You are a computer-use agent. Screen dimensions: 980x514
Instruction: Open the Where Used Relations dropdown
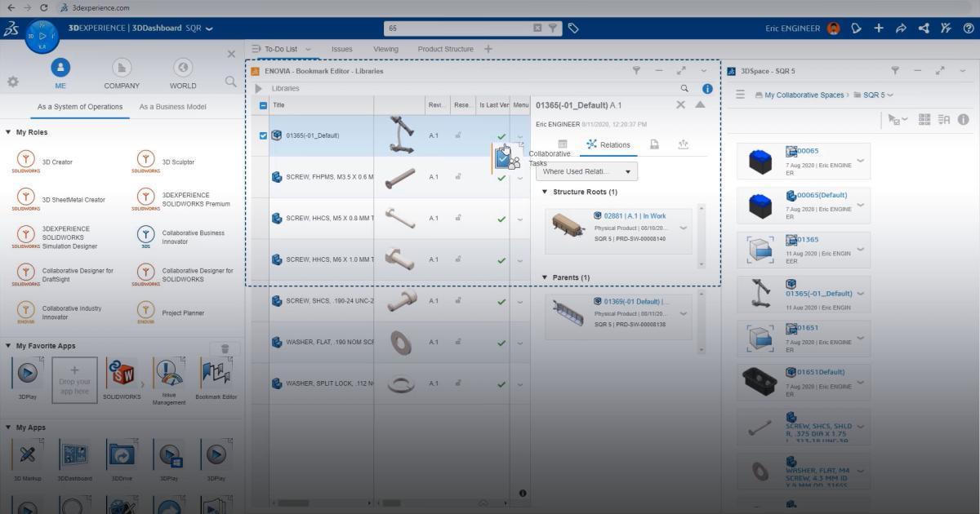pos(586,171)
